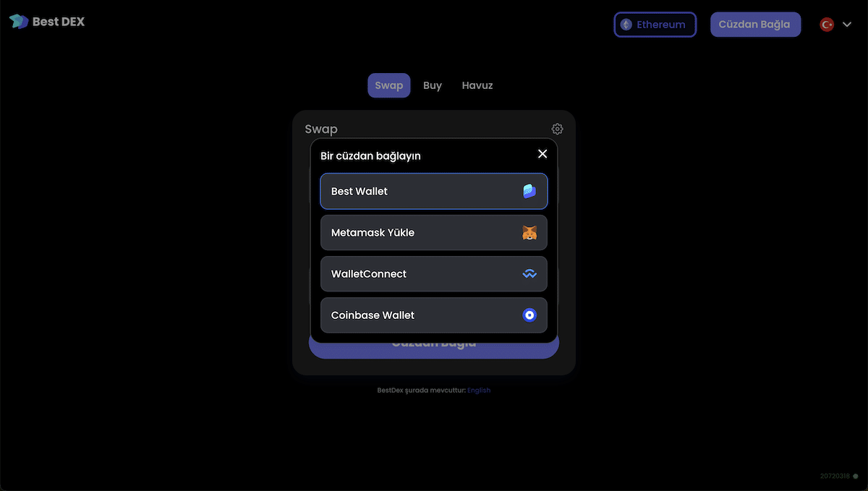
Task: Expand the language dropdown chevron
Action: coord(847,25)
